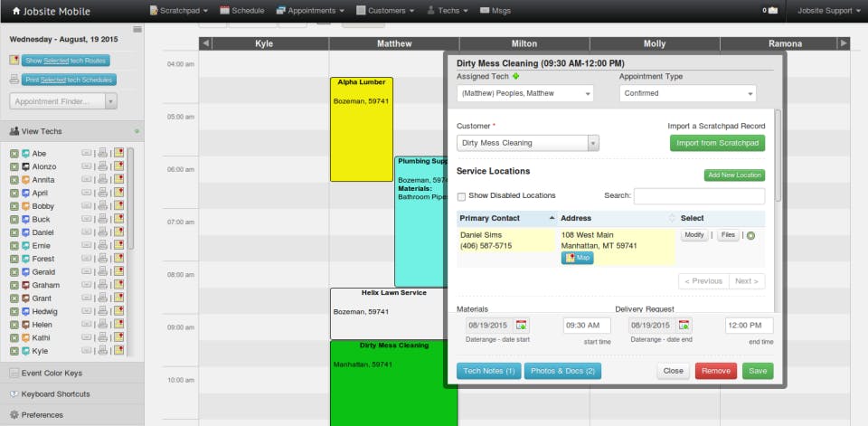868x426 pixels.
Task: Open the Scratchpad menu
Action: 179,11
